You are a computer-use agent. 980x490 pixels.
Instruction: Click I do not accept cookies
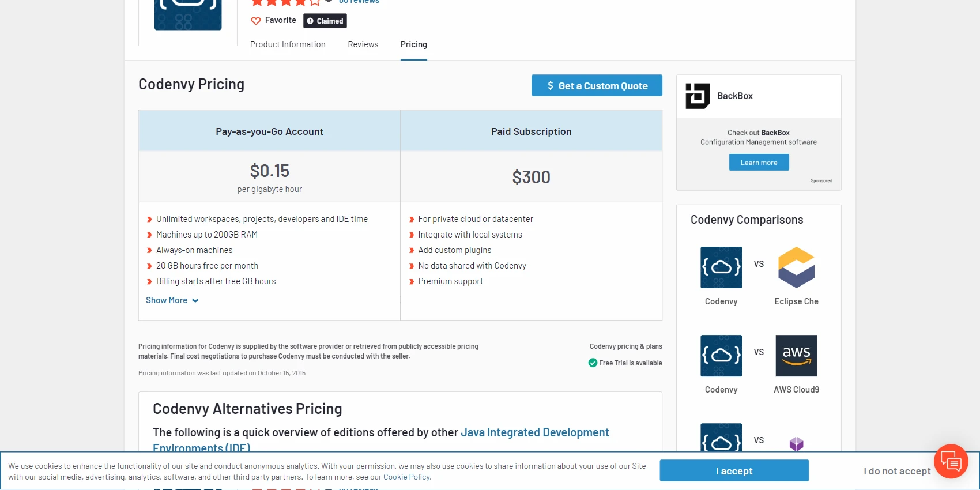(897, 471)
